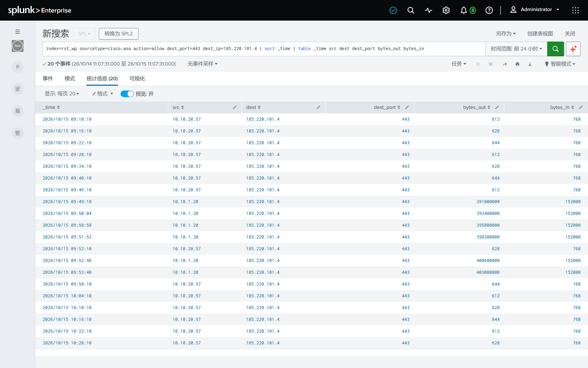Switch to the 可视化 tab
The width and height of the screenshot is (588, 368).
click(x=137, y=79)
